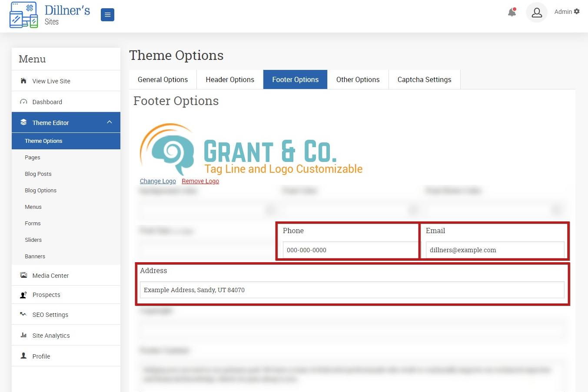Image resolution: width=588 pixels, height=392 pixels.
Task: Open Sliders submenu item
Action: [x=66, y=240]
